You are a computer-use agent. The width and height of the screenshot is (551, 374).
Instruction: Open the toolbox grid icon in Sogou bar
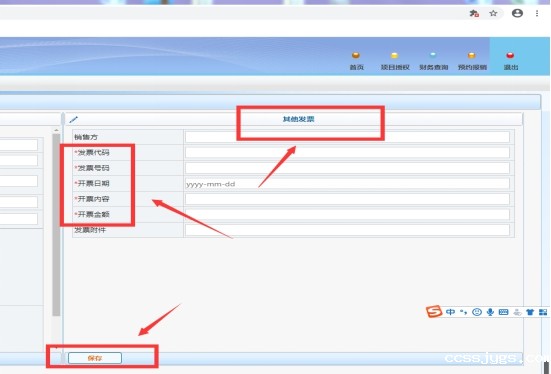pos(543,312)
